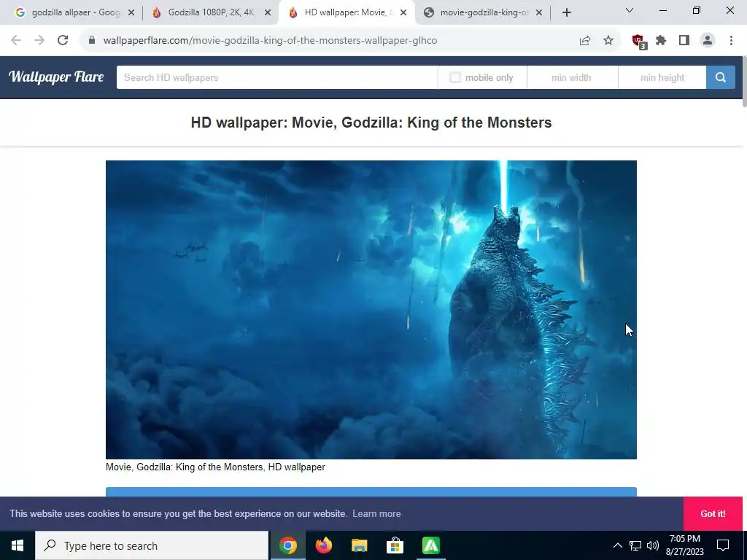The height and width of the screenshot is (560, 747).
Task: Open the Chrome profile avatar
Action: pyautogui.click(x=708, y=41)
